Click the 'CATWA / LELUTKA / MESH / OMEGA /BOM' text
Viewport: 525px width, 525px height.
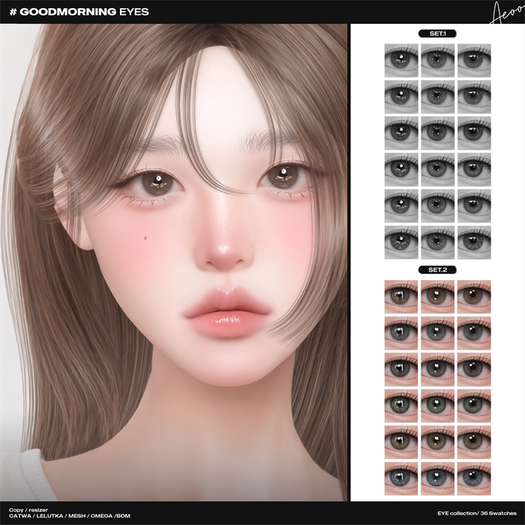[70, 516]
